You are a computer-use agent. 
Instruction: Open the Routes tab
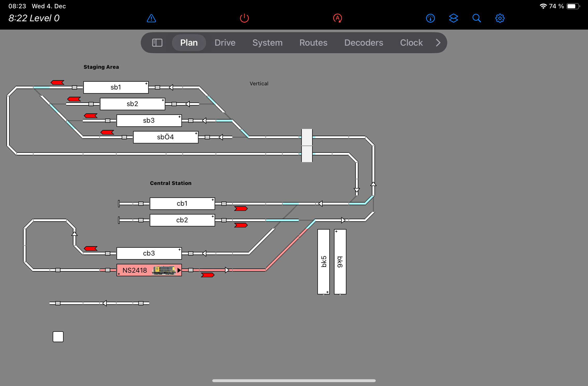(313, 43)
